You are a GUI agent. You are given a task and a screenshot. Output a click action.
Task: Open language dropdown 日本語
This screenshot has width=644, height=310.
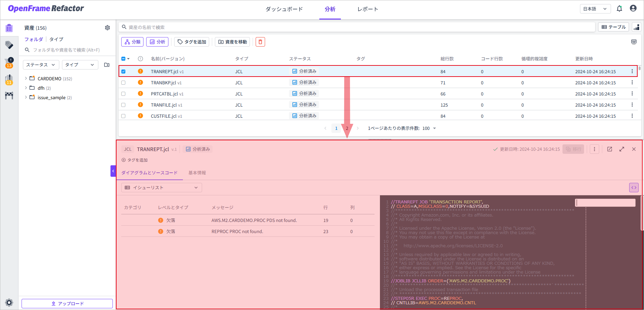tap(595, 9)
